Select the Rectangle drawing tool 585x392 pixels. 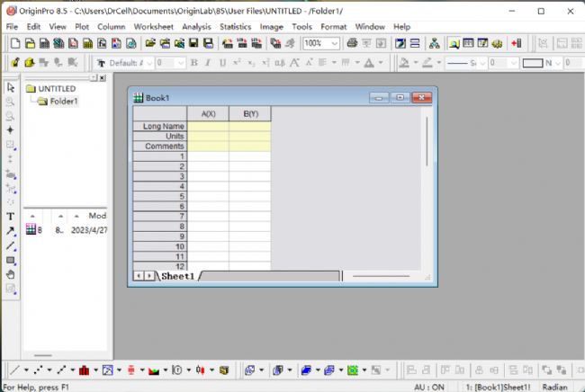click(x=10, y=261)
